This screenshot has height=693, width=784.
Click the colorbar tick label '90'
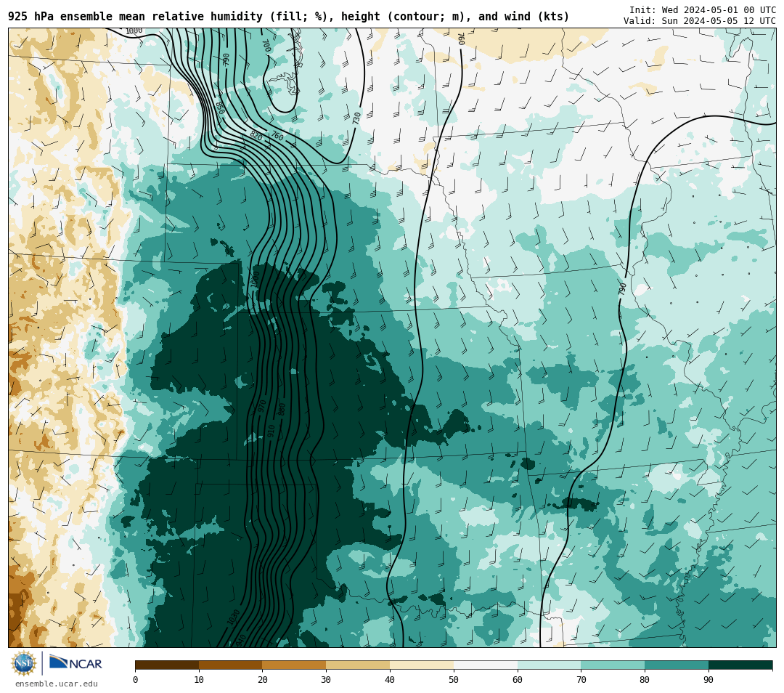coord(709,679)
